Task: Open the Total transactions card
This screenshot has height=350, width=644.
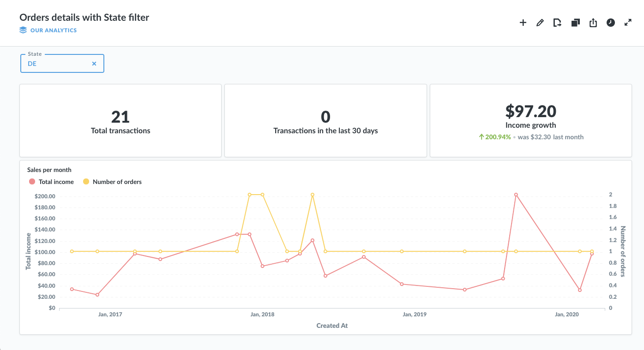Action: click(120, 121)
